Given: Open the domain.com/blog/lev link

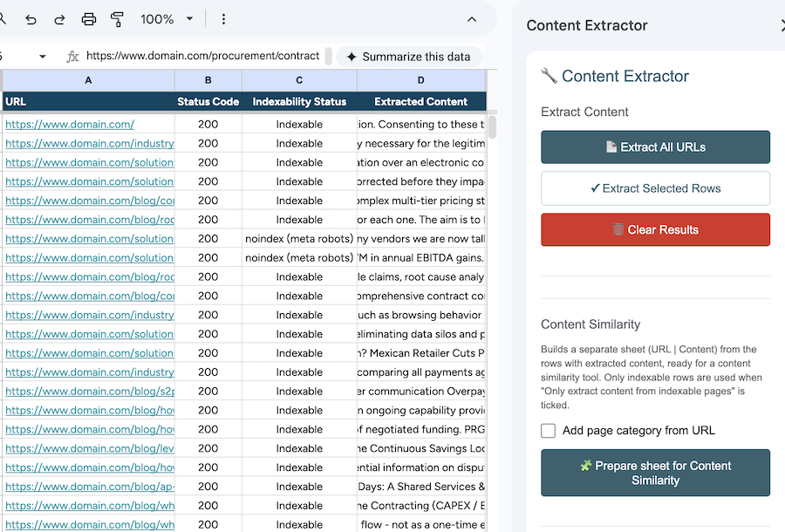Looking at the screenshot, I should point(90,448).
